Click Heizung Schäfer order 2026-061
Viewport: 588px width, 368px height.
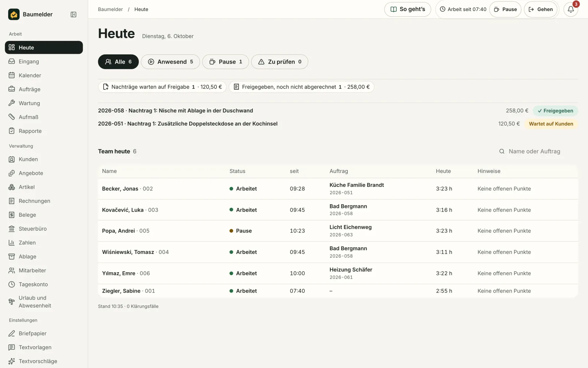point(351,273)
